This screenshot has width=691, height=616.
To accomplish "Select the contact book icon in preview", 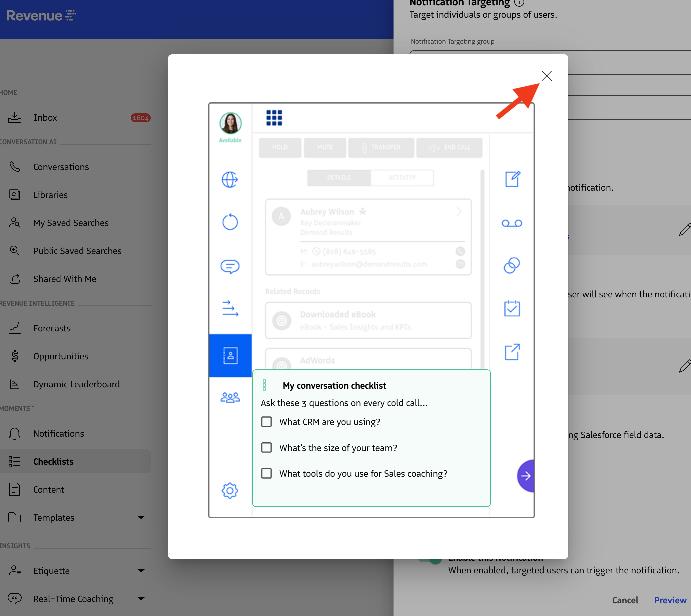I will (230, 355).
